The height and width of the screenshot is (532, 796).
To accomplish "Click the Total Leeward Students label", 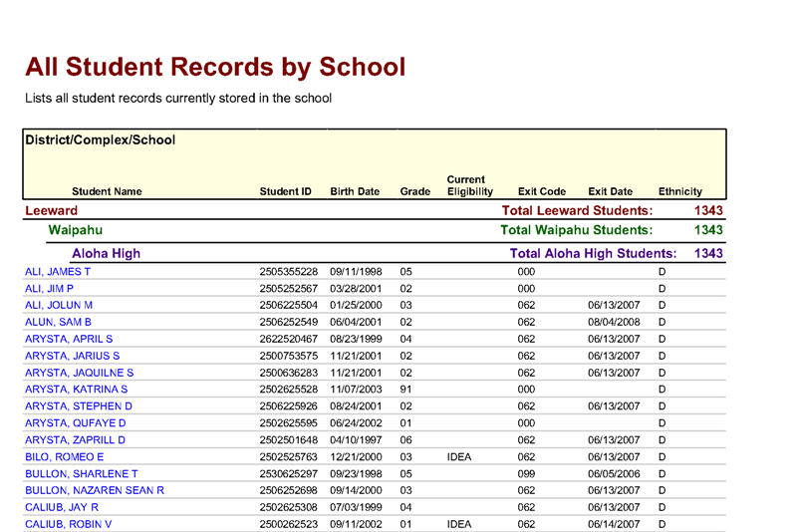I will point(577,210).
